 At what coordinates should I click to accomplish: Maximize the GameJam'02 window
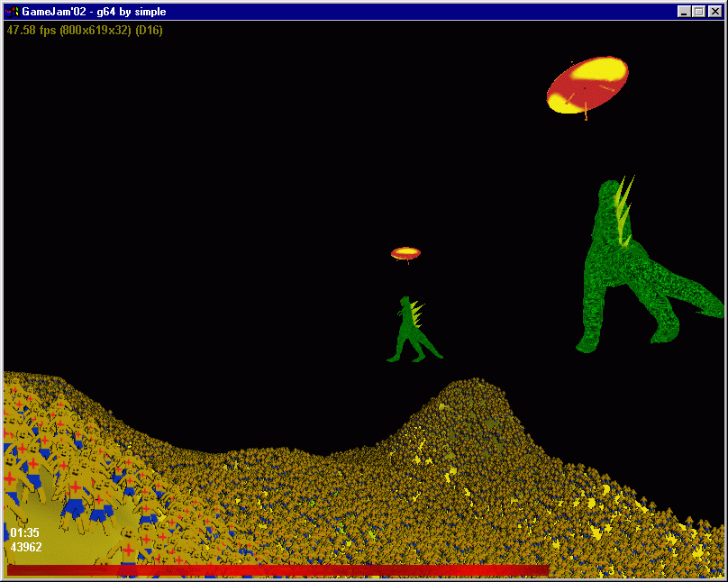point(697,12)
